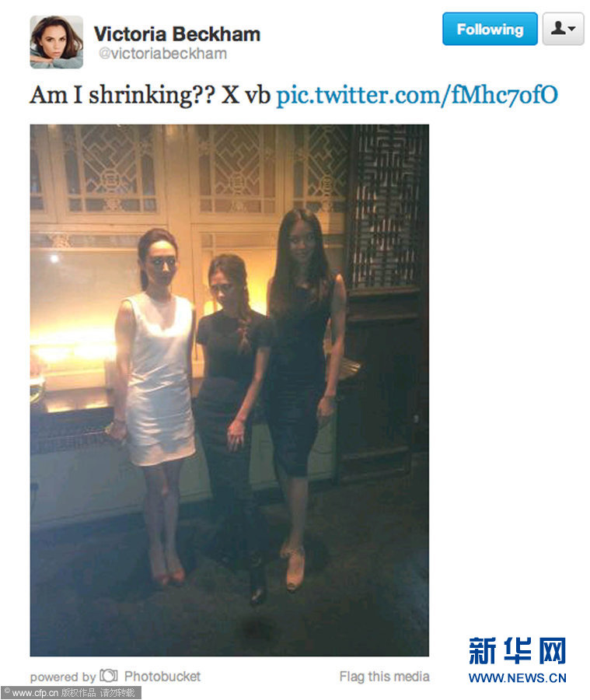Click the www.cfp.cn watermark
The height and width of the screenshot is (700, 590).
click(31, 693)
